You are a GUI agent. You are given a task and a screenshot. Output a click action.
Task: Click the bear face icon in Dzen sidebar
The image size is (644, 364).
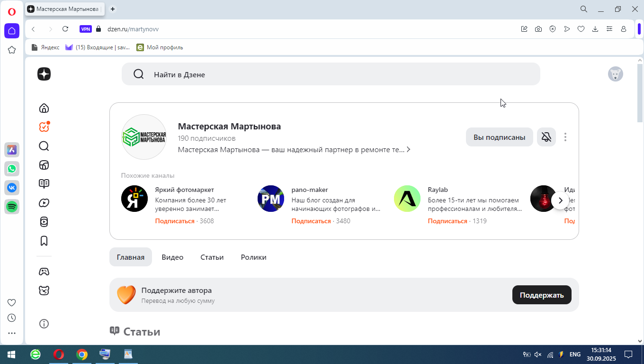coord(44,291)
